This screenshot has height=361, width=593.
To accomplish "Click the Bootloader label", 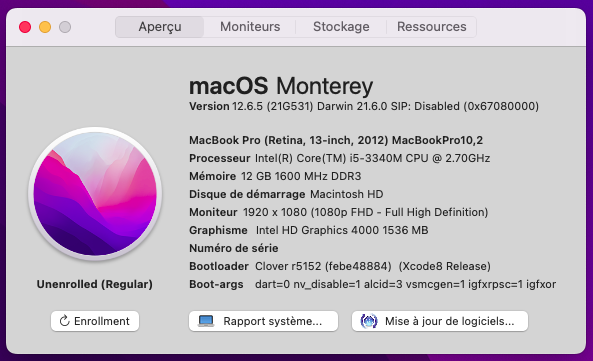I will pyautogui.click(x=219, y=266).
